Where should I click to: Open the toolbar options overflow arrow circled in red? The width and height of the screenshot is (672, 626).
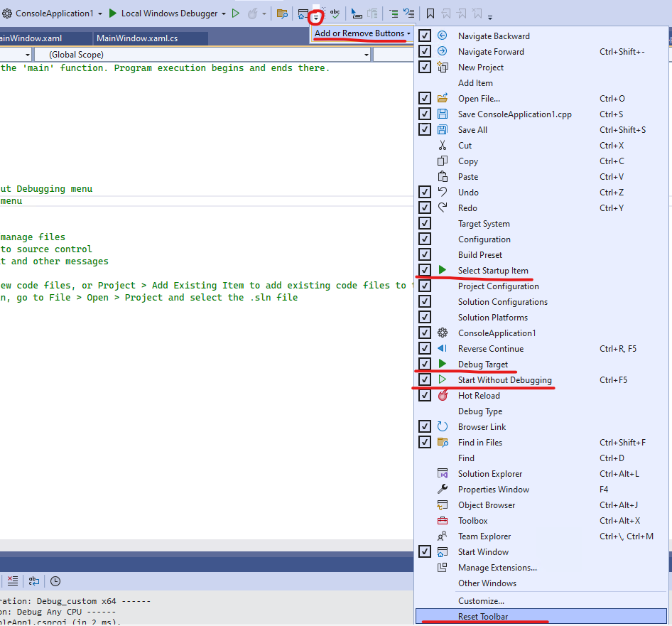pos(316,18)
